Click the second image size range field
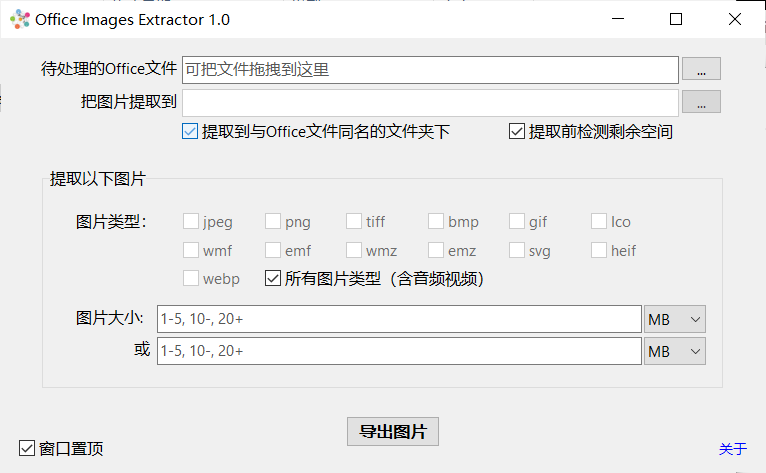Screen dimensions: 766x473 (398, 351)
